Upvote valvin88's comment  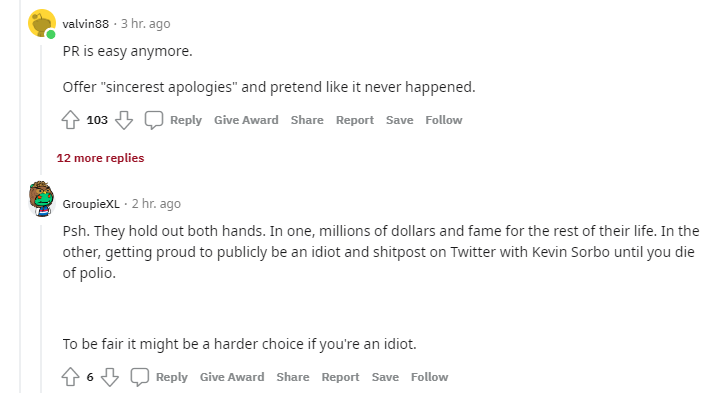[70, 120]
